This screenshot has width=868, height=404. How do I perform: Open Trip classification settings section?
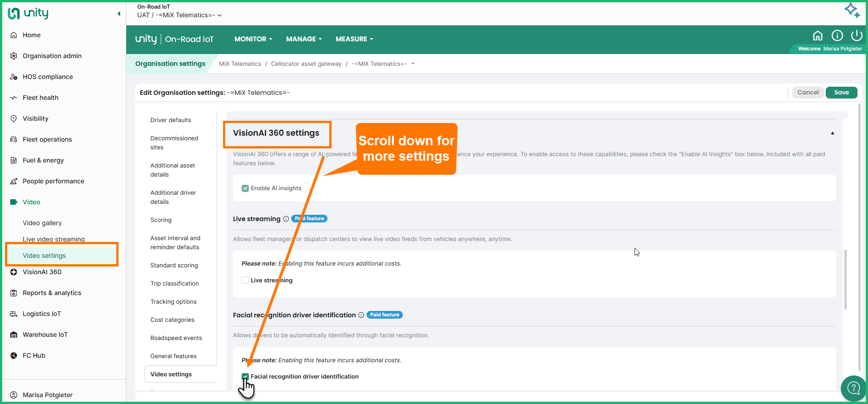point(174,283)
